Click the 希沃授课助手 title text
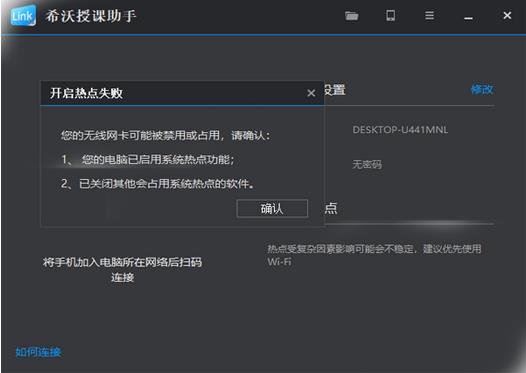 91,16
